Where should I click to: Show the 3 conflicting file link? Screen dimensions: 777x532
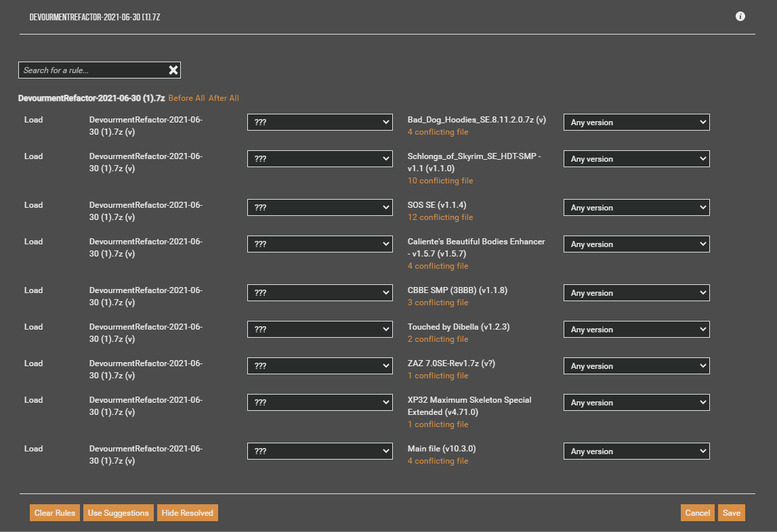pos(438,303)
